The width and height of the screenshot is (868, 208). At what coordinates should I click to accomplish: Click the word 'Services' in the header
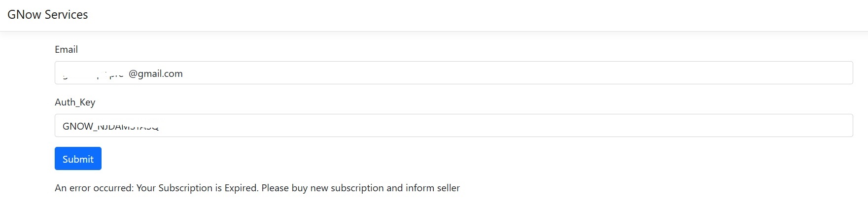tap(66, 15)
